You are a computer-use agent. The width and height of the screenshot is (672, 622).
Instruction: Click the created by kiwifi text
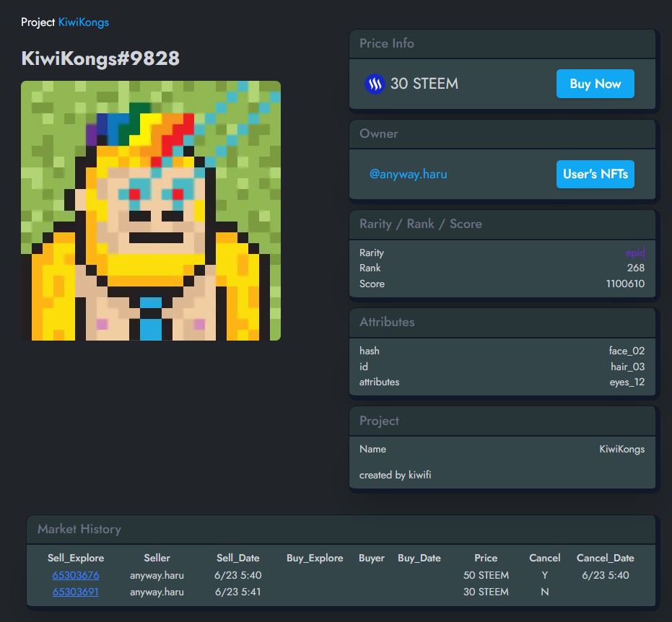click(395, 475)
